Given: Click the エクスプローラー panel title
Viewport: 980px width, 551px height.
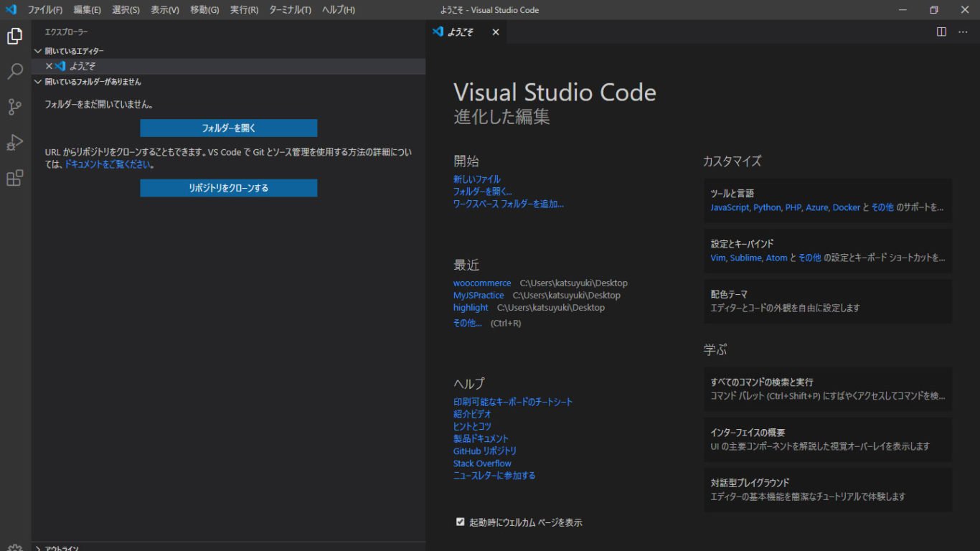Looking at the screenshot, I should [x=66, y=32].
